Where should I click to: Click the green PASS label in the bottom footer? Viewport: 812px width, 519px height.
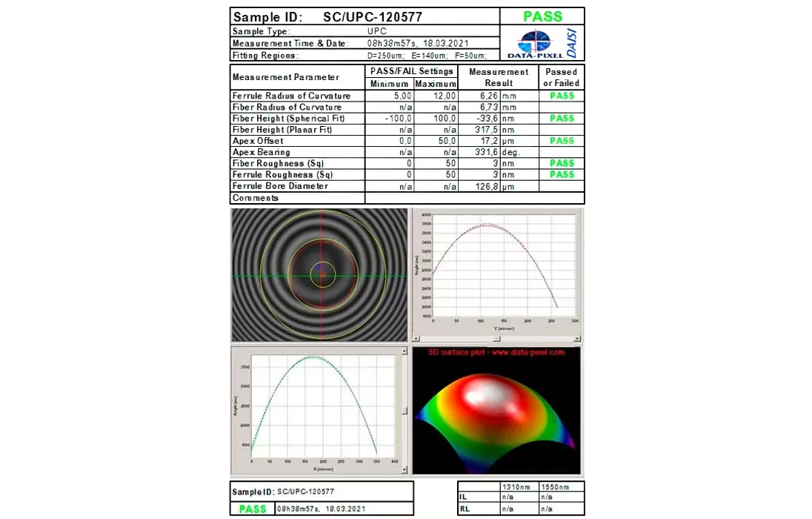pyautogui.click(x=253, y=509)
